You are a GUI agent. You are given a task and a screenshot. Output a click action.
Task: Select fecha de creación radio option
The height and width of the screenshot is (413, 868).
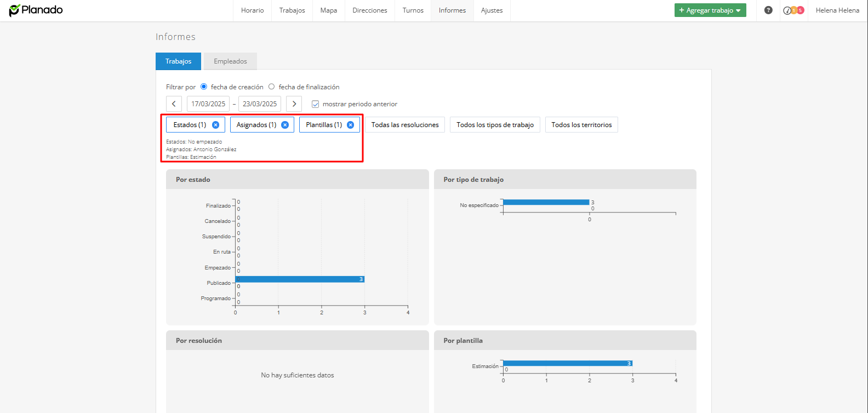(x=204, y=87)
